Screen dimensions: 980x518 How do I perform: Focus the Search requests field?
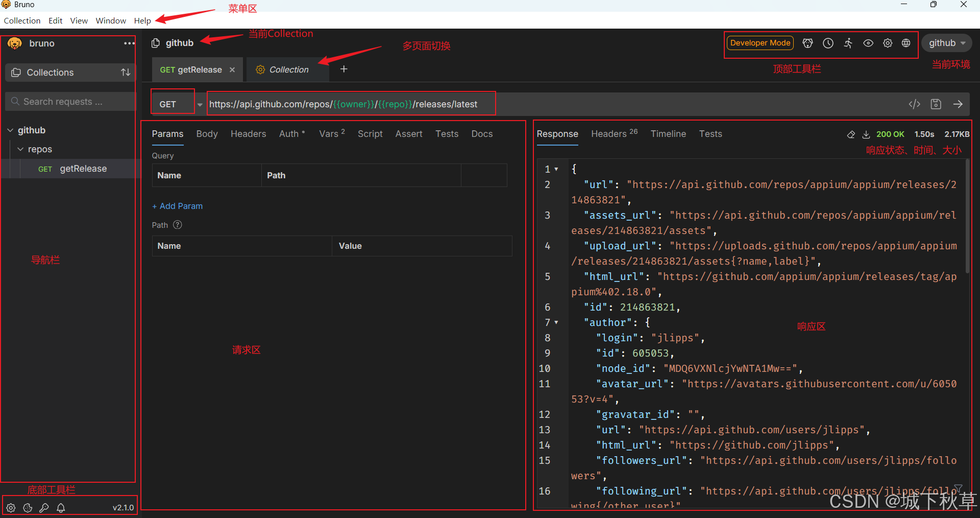coord(70,102)
